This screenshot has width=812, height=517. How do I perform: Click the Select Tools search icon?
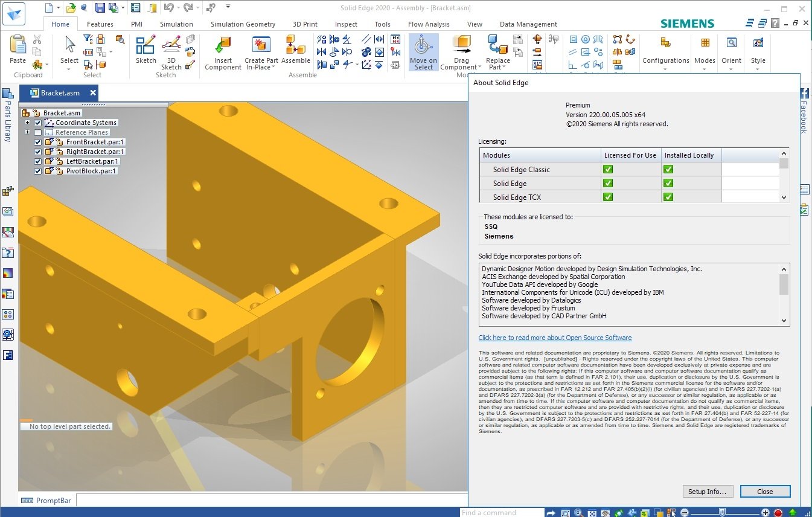pyautogui.click(x=120, y=39)
